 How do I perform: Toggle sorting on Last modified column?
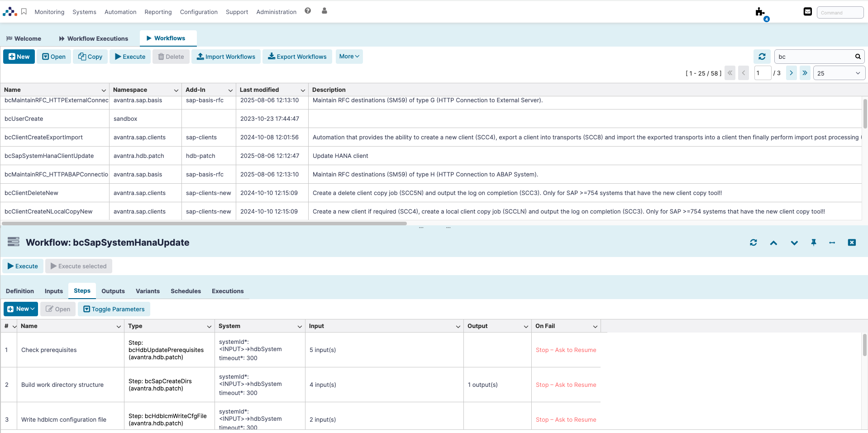[302, 90]
